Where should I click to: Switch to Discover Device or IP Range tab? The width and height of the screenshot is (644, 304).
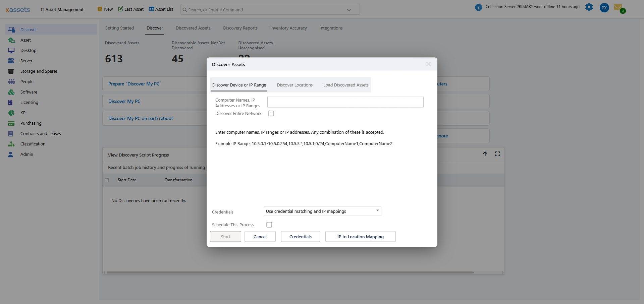[239, 85]
